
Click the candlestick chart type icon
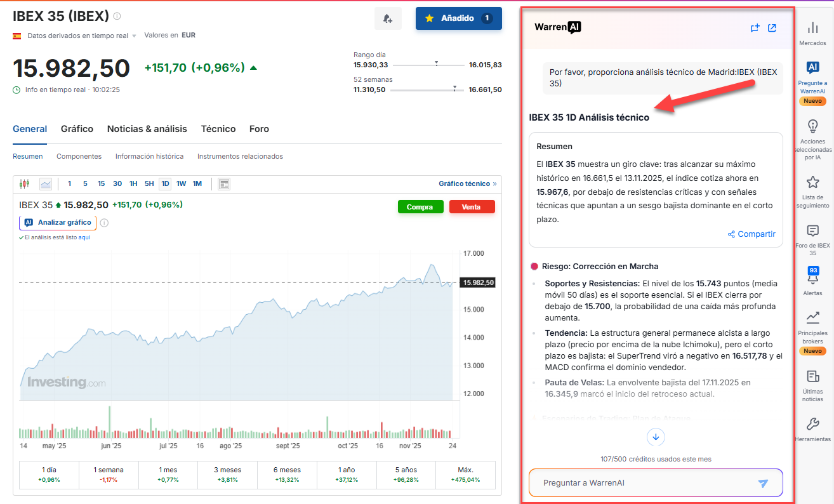click(x=25, y=184)
